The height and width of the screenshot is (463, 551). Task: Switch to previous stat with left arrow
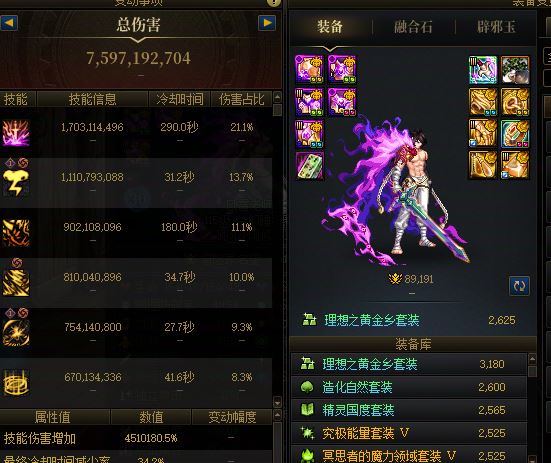(9, 23)
